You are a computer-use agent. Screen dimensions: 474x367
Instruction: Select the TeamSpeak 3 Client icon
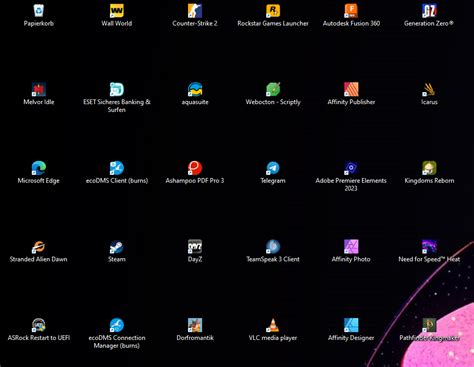(273, 247)
